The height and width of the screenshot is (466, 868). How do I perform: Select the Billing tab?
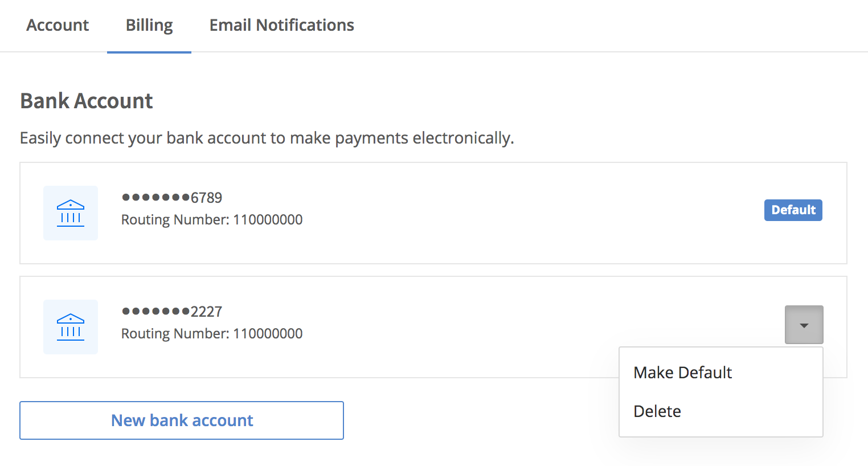point(149,25)
